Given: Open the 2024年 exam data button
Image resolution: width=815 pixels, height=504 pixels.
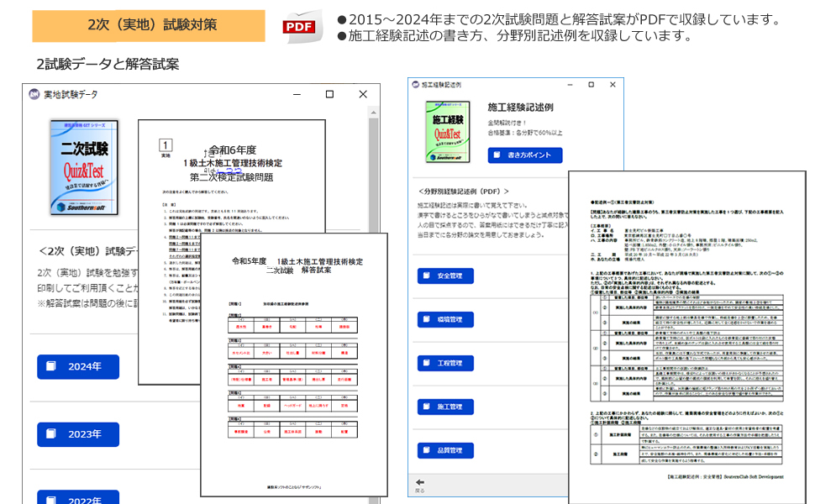Looking at the screenshot, I should click(78, 367).
